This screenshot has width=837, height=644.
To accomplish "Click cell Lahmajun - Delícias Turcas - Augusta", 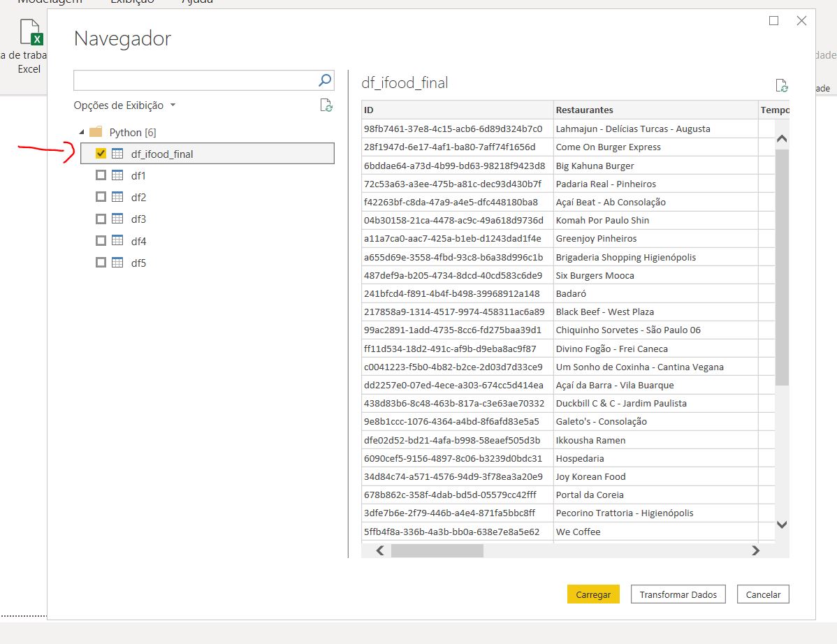I will click(x=655, y=129).
